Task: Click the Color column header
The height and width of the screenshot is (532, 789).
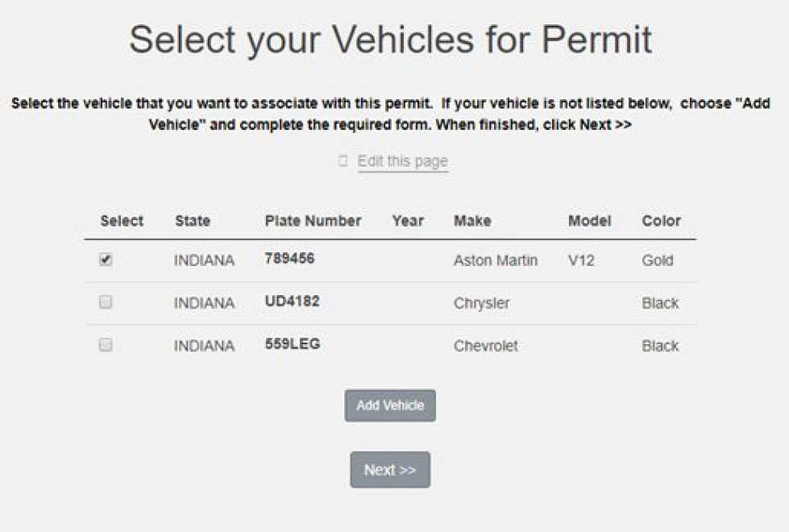Action: 661,221
